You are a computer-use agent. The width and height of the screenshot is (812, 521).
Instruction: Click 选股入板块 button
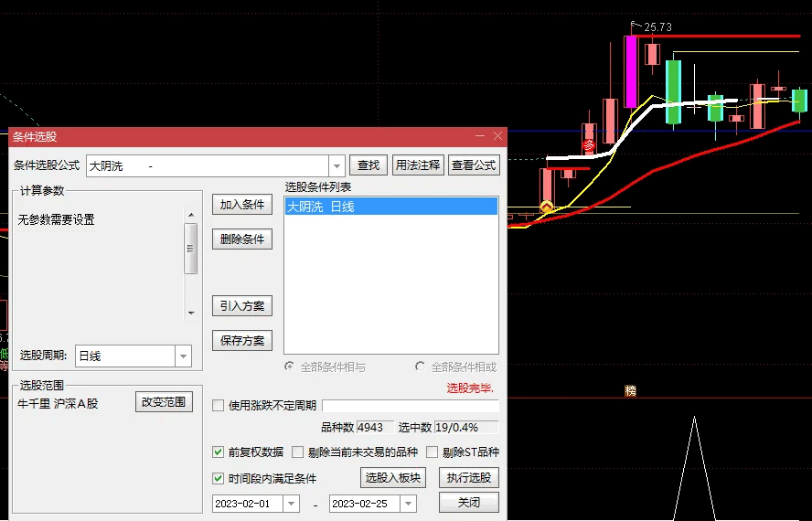tap(393, 477)
